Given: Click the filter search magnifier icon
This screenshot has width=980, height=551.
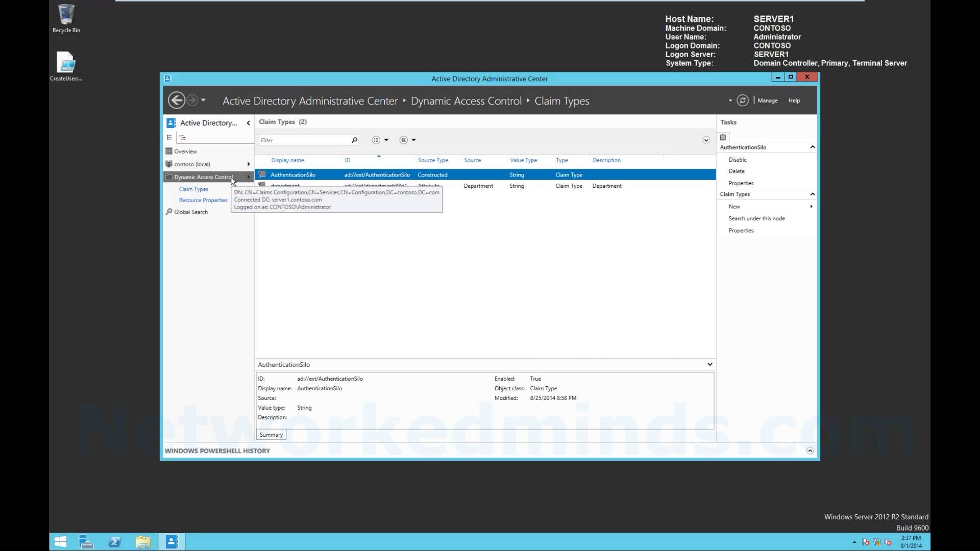Looking at the screenshot, I should (x=354, y=140).
